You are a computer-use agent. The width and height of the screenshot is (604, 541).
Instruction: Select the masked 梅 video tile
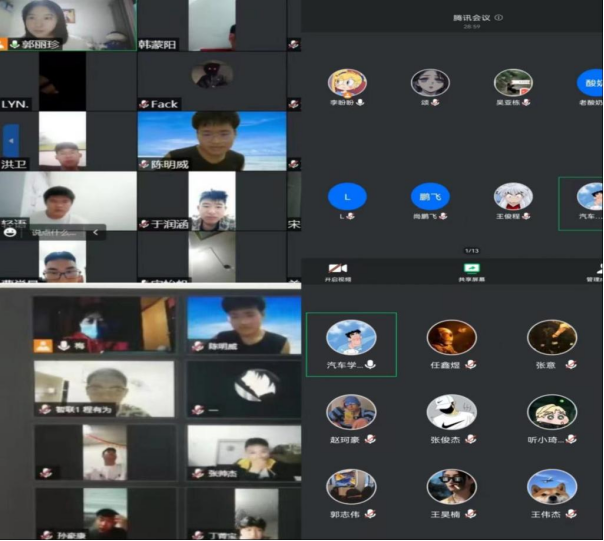pyautogui.click(x=104, y=324)
